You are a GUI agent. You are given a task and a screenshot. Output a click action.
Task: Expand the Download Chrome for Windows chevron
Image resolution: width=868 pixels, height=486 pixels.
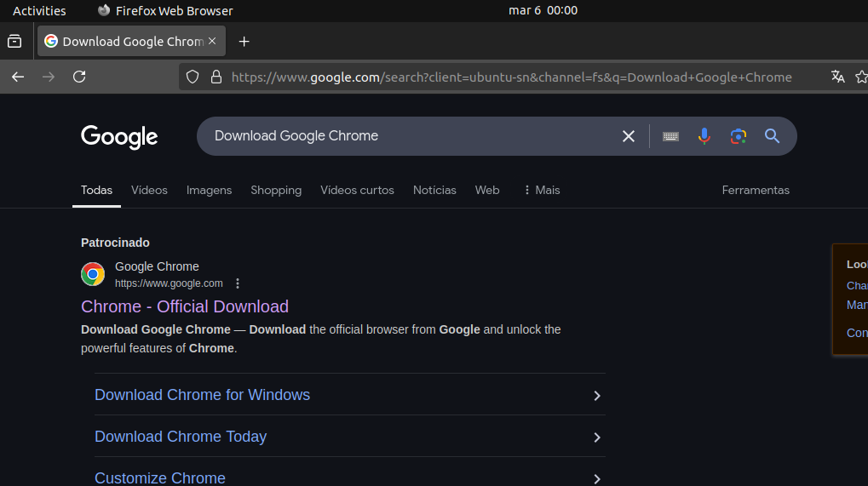click(597, 396)
